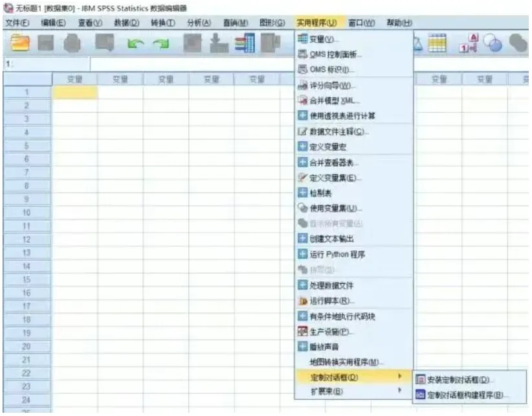Select 地图转换实用程序(M)... menu entry

(x=353, y=362)
